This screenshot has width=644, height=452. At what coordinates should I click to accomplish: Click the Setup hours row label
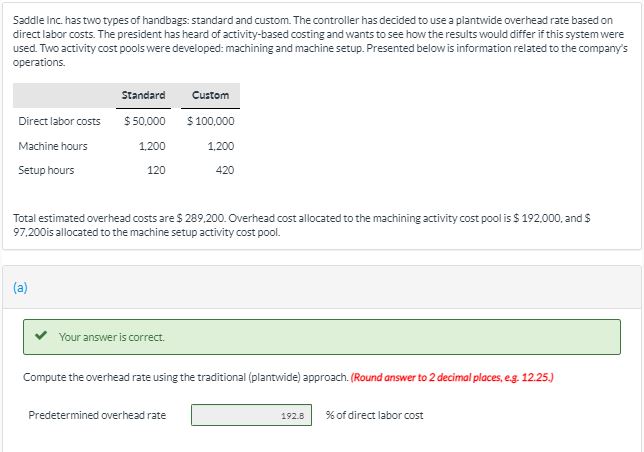coord(46,170)
